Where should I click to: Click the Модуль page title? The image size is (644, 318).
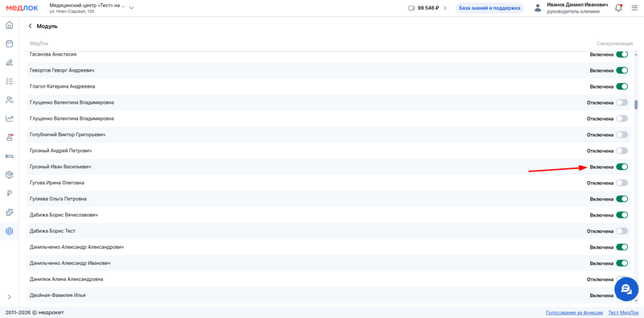47,27
